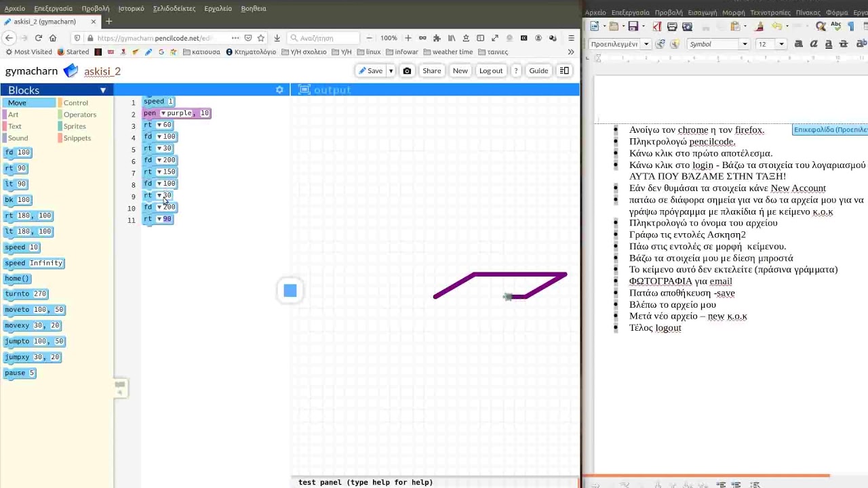Undo the last action in Writer
Viewport: 868px width, 488px height.
tap(776, 26)
